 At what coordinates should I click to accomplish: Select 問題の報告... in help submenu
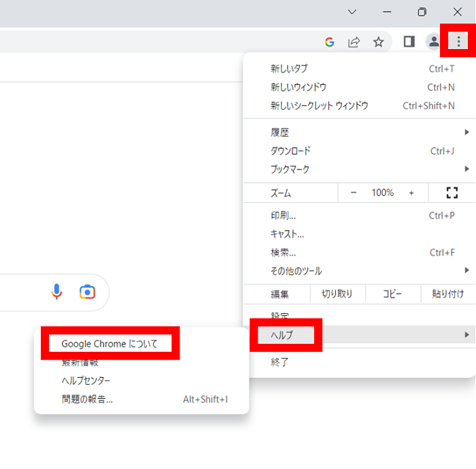[87, 399]
